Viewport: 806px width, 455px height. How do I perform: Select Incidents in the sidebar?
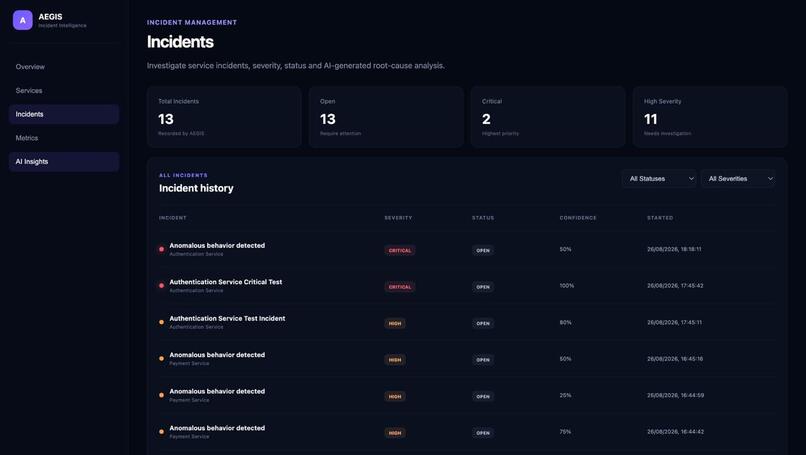coord(64,114)
